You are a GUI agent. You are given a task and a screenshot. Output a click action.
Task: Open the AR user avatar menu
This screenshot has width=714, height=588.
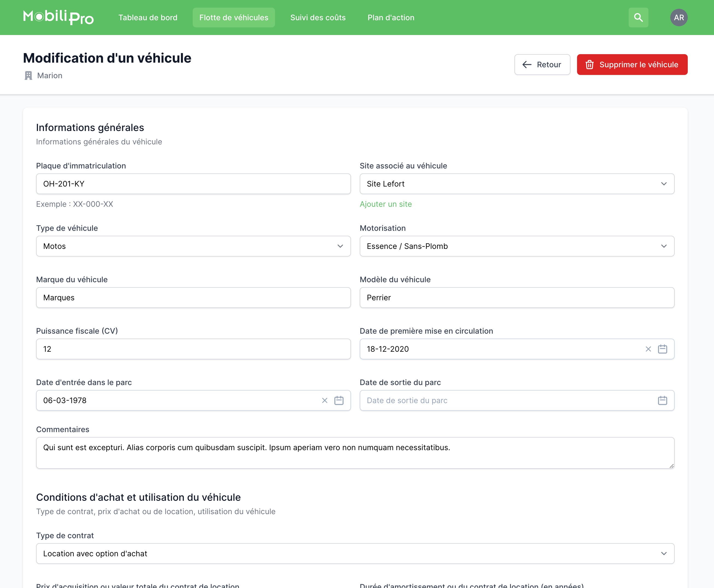pos(678,17)
